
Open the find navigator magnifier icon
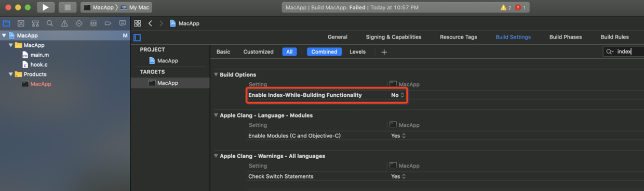pyautogui.click(x=50, y=23)
